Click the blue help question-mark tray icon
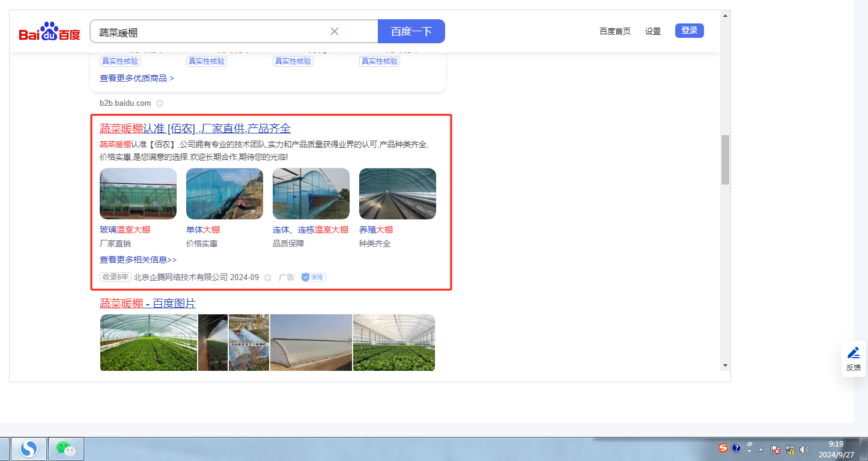This screenshot has height=461, width=868. coord(736,448)
